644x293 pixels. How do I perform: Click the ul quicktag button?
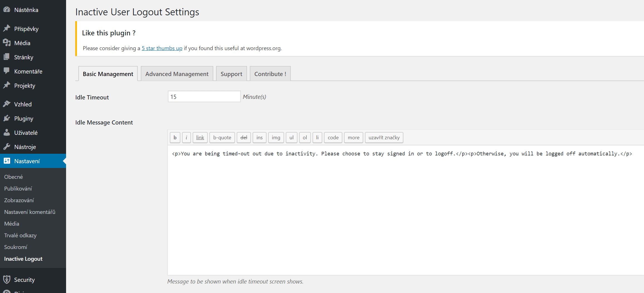pyautogui.click(x=292, y=138)
